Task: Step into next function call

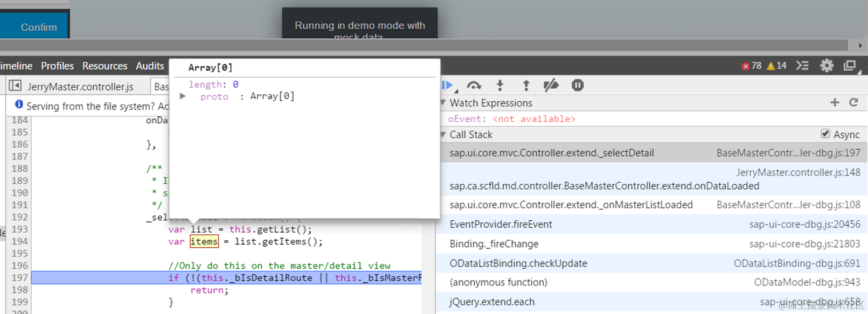Action: pyautogui.click(x=500, y=85)
